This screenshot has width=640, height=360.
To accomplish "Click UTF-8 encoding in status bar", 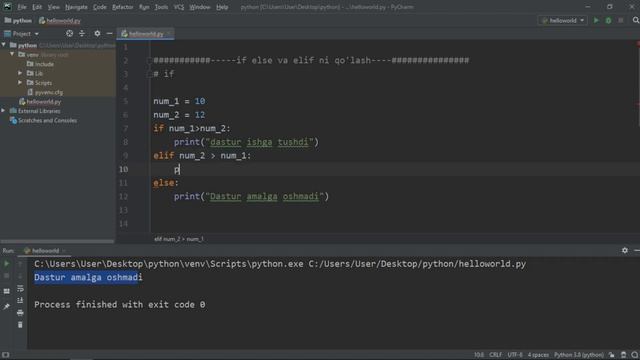I will coord(515,355).
